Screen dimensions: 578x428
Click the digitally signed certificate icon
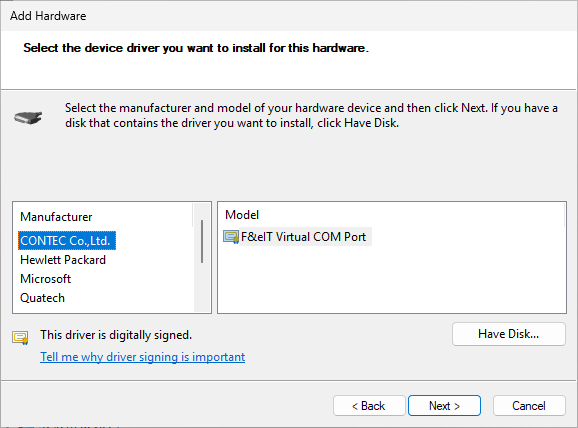point(20,337)
